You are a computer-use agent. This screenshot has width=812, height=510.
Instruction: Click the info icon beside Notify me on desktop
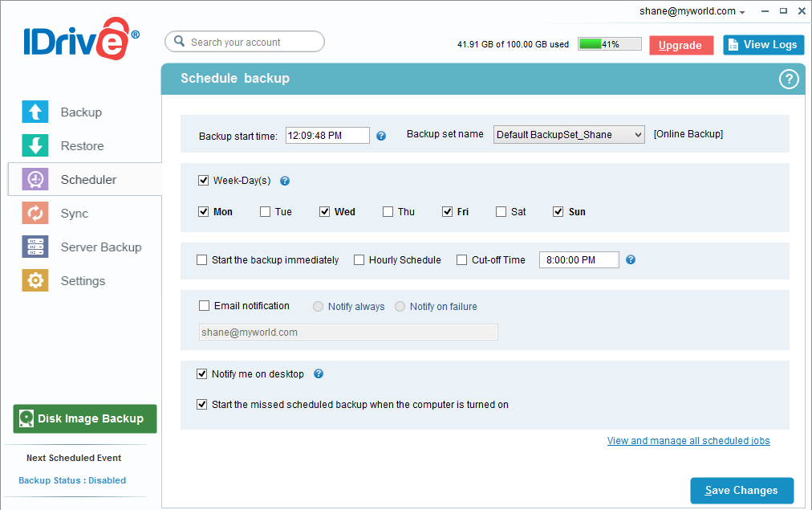point(319,374)
